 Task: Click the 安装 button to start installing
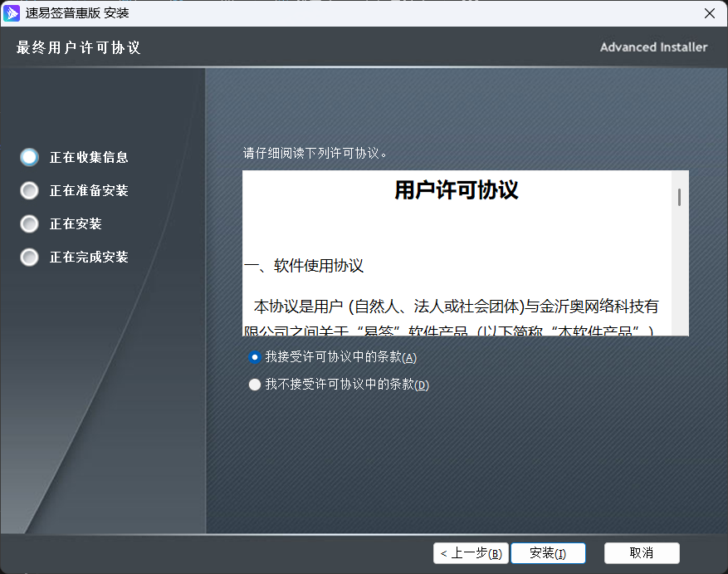(548, 553)
